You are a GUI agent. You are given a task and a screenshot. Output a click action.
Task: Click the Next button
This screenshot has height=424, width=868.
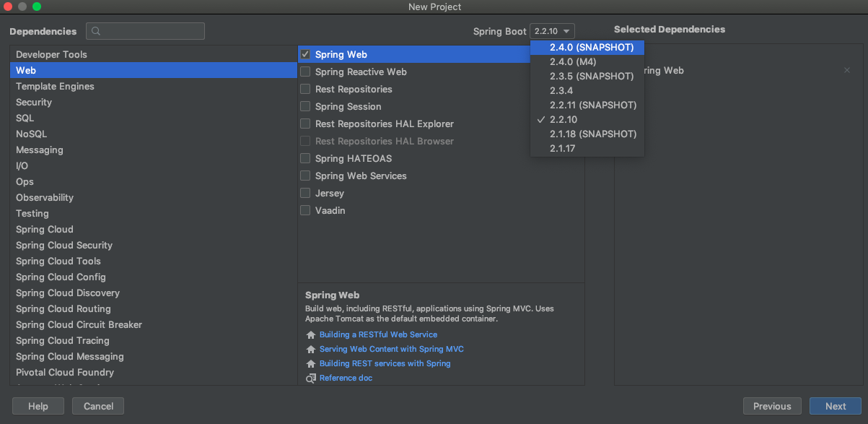coord(836,406)
